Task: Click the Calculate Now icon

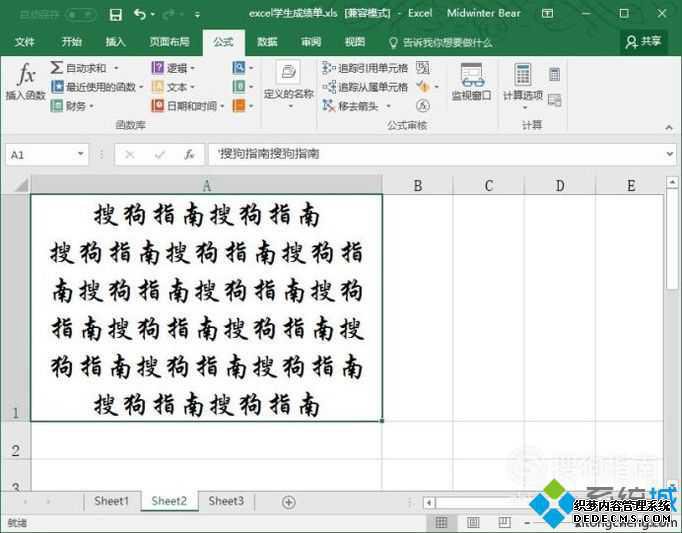Action: point(554,74)
